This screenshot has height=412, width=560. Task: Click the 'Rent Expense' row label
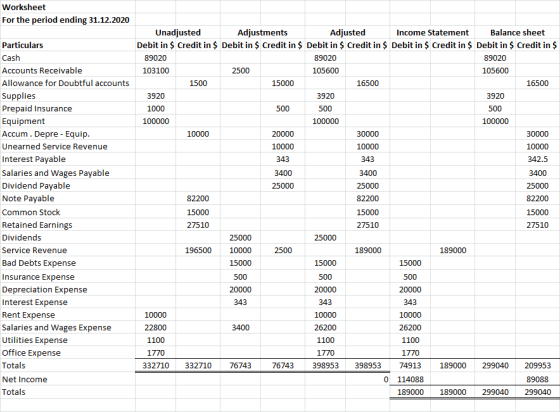click(x=28, y=315)
